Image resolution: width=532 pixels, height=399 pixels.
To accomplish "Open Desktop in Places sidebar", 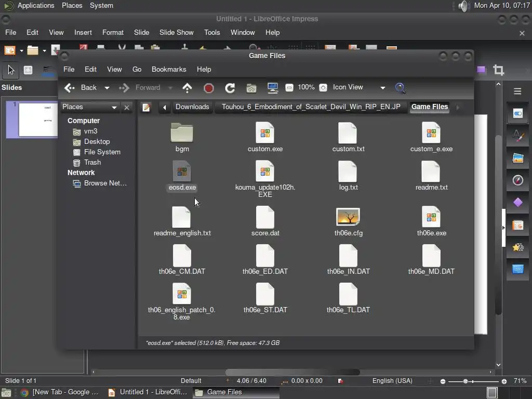I will point(97,142).
